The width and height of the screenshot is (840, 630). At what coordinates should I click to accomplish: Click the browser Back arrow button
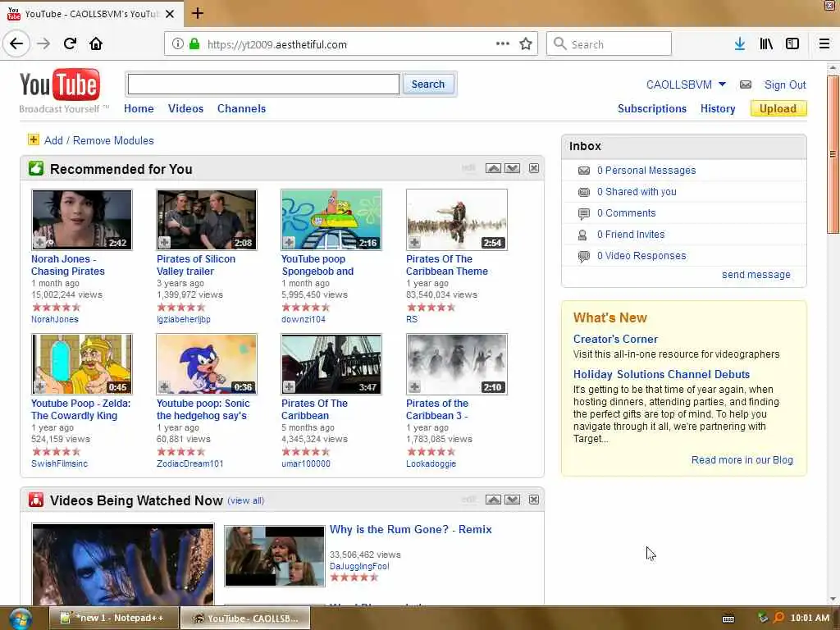(16, 43)
